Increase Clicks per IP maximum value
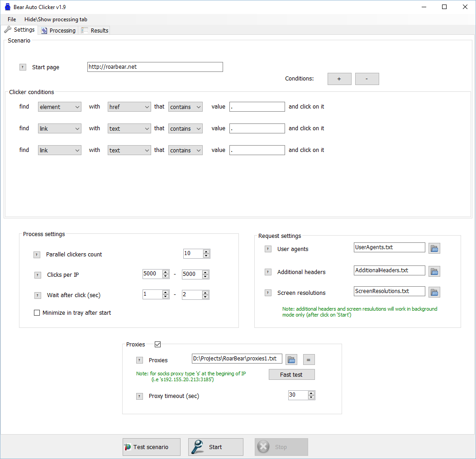 205,272
